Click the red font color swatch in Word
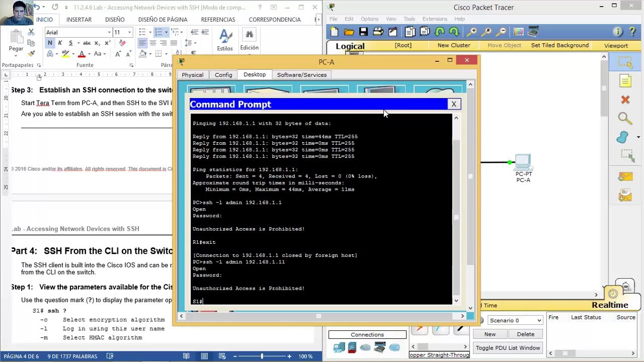Image resolution: width=644 pixels, height=362 pixels. click(82, 54)
